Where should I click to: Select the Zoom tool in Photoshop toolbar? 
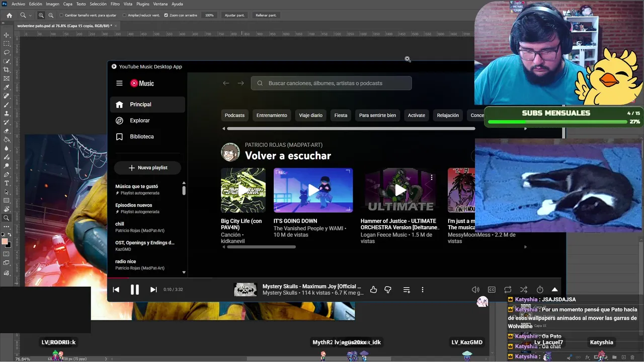point(7,218)
